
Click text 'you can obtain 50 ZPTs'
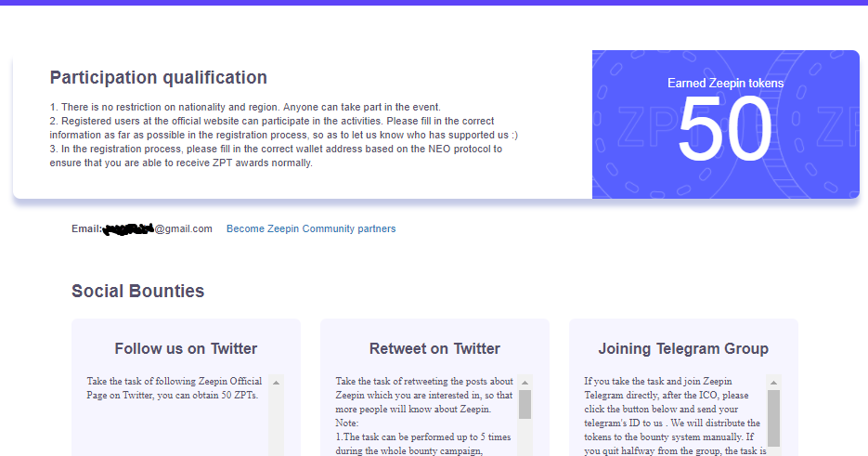(x=208, y=395)
